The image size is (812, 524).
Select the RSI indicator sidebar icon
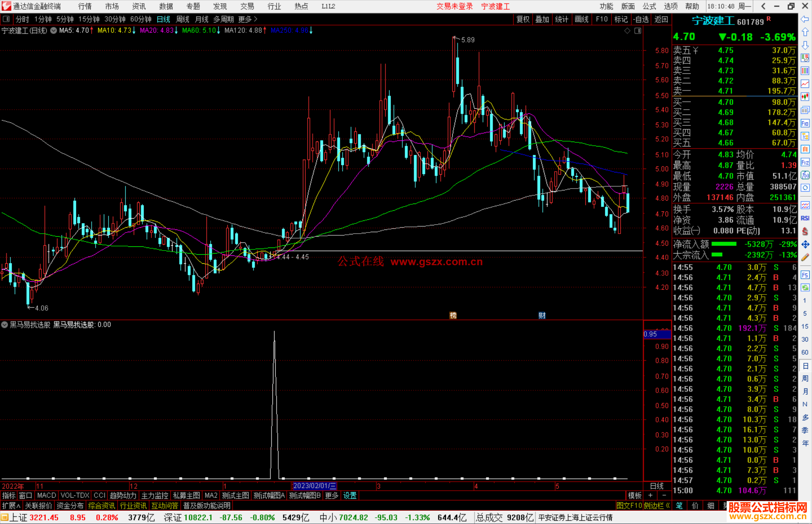click(x=805, y=218)
